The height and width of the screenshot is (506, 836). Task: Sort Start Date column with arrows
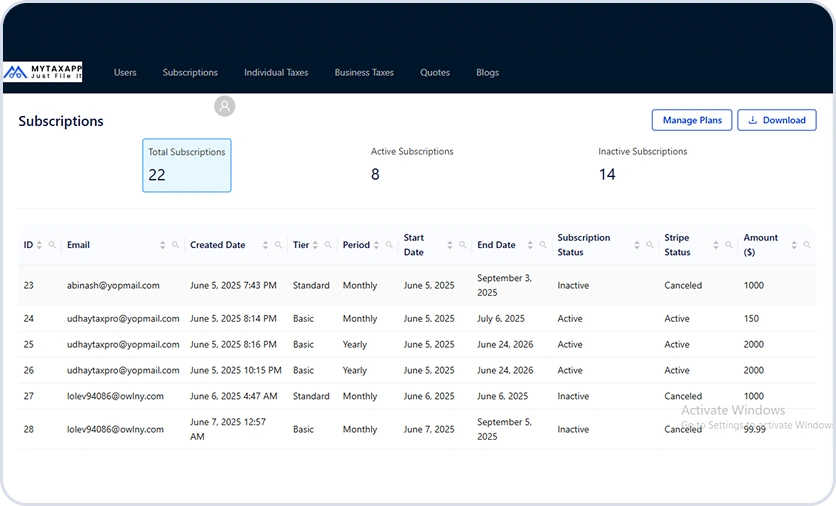click(x=450, y=245)
